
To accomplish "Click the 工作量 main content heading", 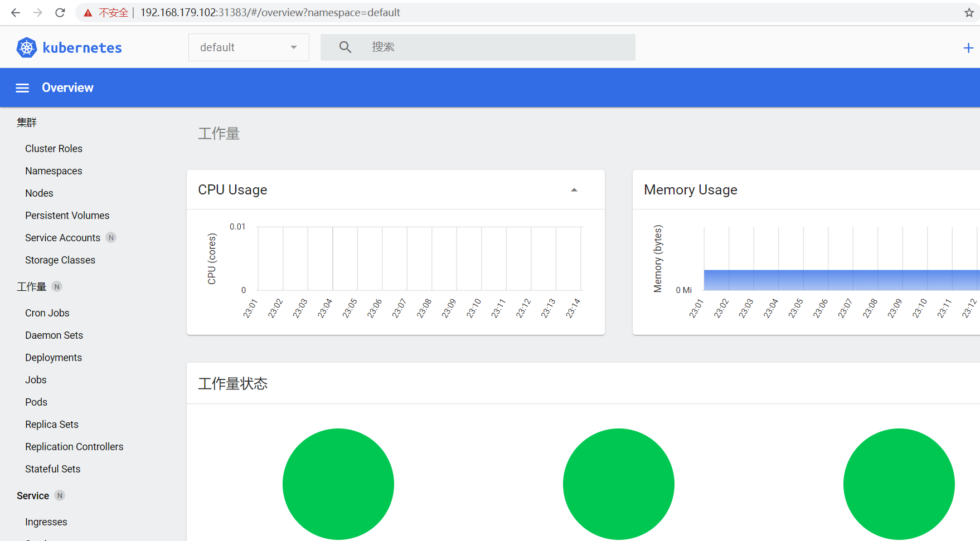I will pos(219,134).
